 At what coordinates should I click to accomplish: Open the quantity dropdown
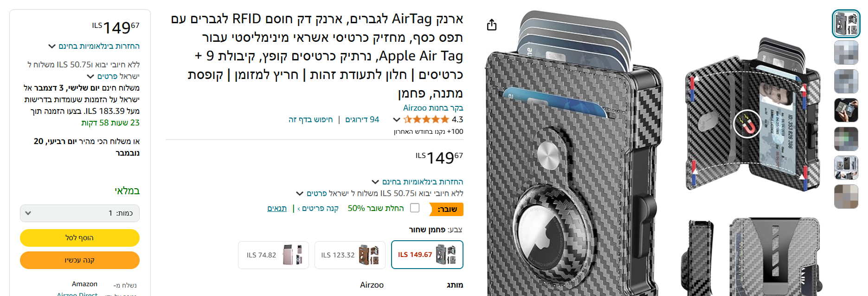coord(80,213)
